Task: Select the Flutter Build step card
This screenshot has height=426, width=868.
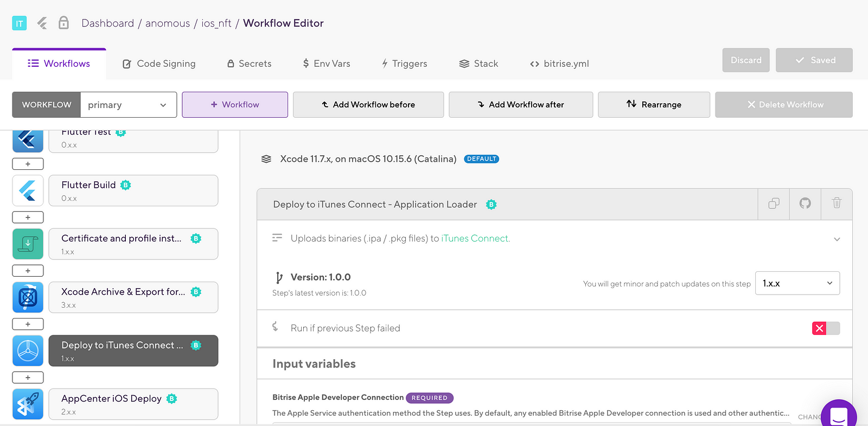Action: [x=133, y=190]
